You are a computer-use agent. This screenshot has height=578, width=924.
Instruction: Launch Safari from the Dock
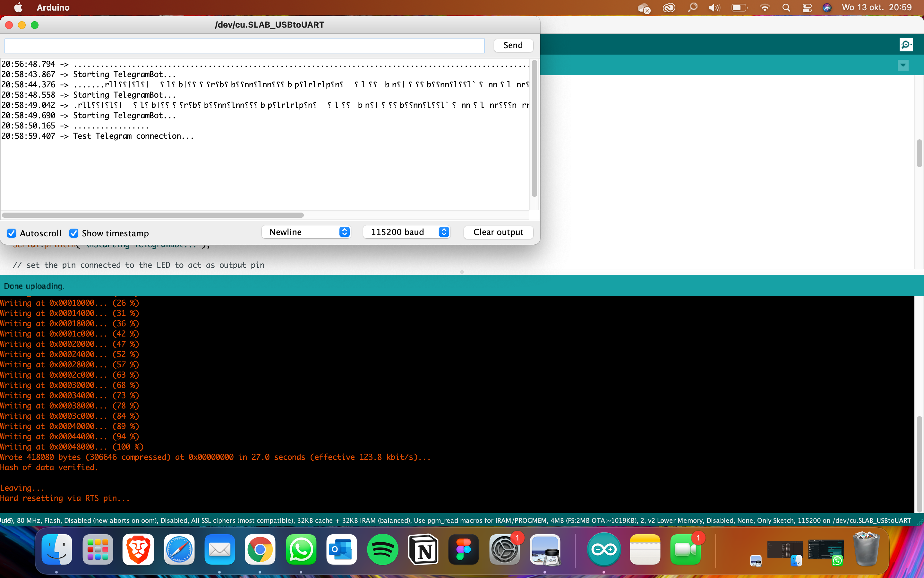click(179, 549)
